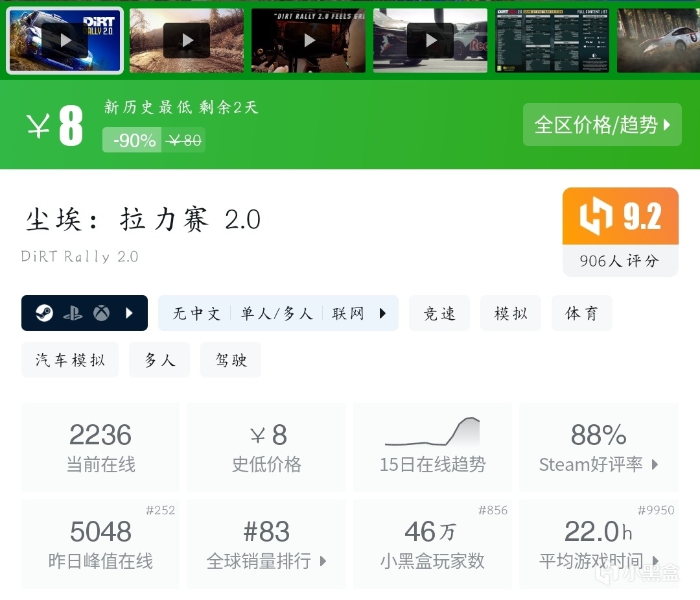Select the 竞速 racing tag

tap(439, 313)
